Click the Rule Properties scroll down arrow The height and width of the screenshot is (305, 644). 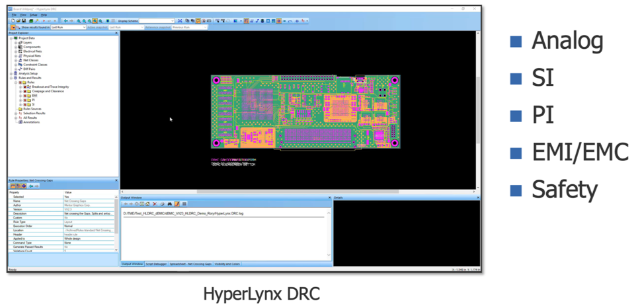(x=116, y=250)
